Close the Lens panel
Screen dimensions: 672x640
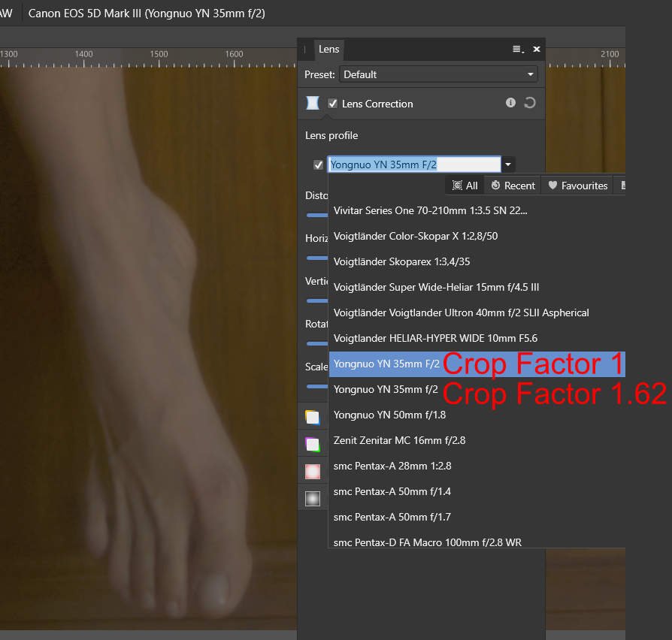(536, 50)
